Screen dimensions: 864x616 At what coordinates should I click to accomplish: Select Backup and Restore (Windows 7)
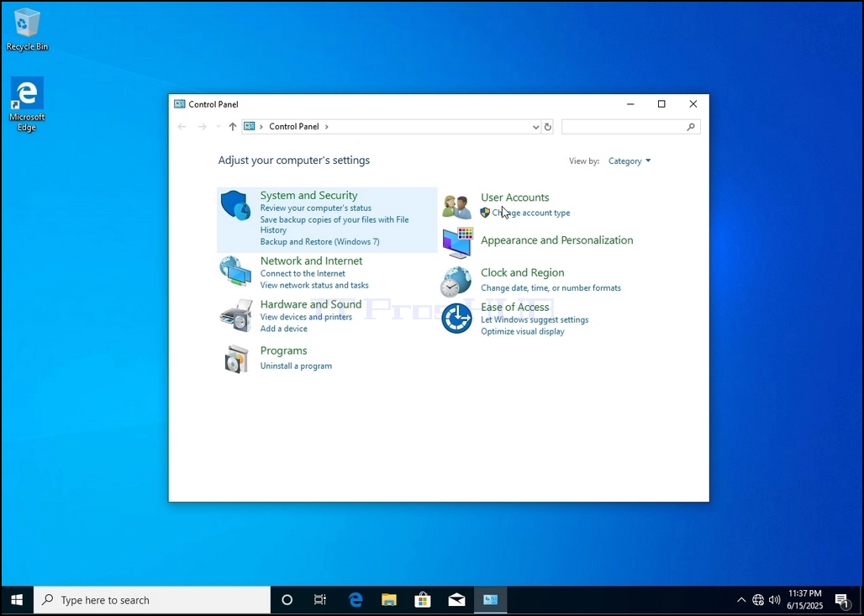(319, 241)
